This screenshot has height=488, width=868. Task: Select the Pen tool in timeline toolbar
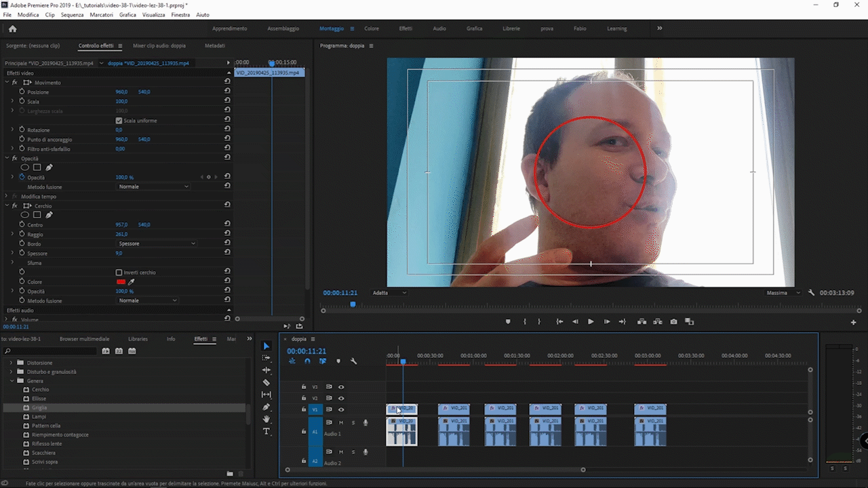(x=266, y=407)
